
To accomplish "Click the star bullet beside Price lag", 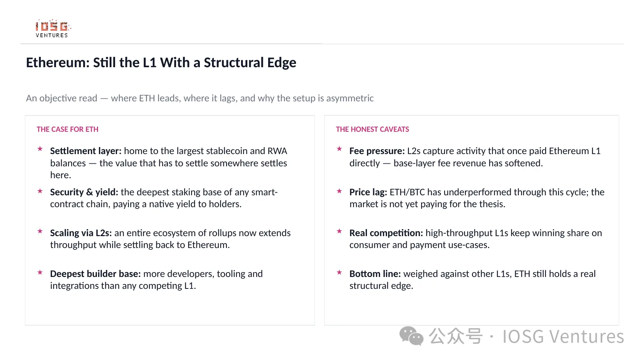I will [339, 191].
